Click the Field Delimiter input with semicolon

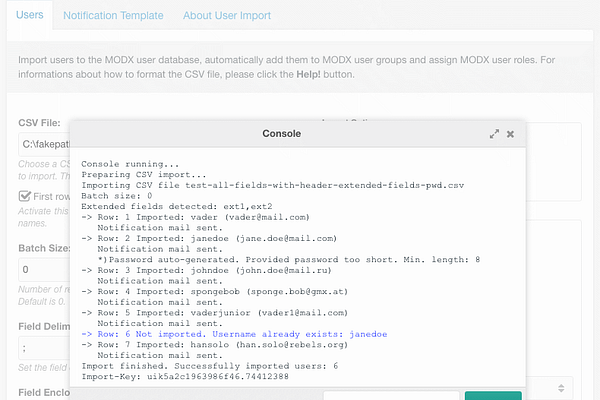coord(44,348)
